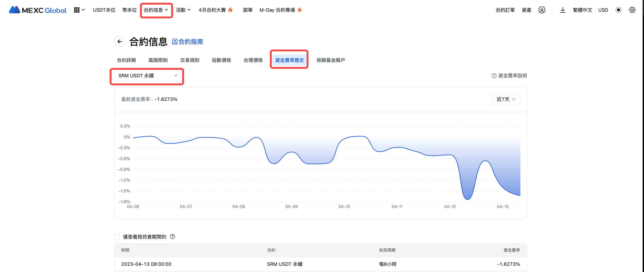644x272 pixels.
Task: Go to 合約訂單 in top bar
Action: point(505,10)
